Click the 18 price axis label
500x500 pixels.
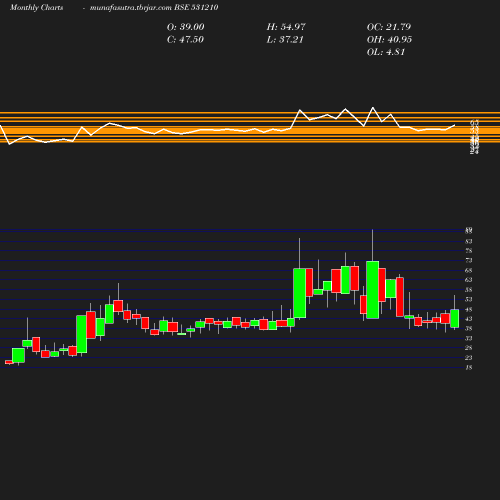469,368
